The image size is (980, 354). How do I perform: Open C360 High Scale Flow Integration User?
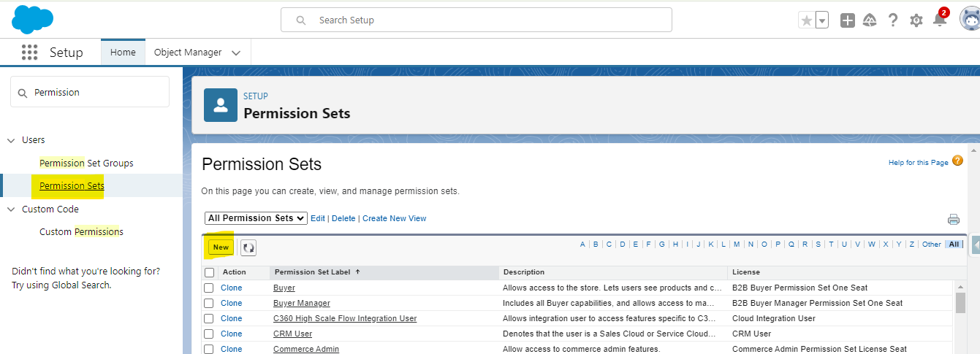(x=345, y=318)
